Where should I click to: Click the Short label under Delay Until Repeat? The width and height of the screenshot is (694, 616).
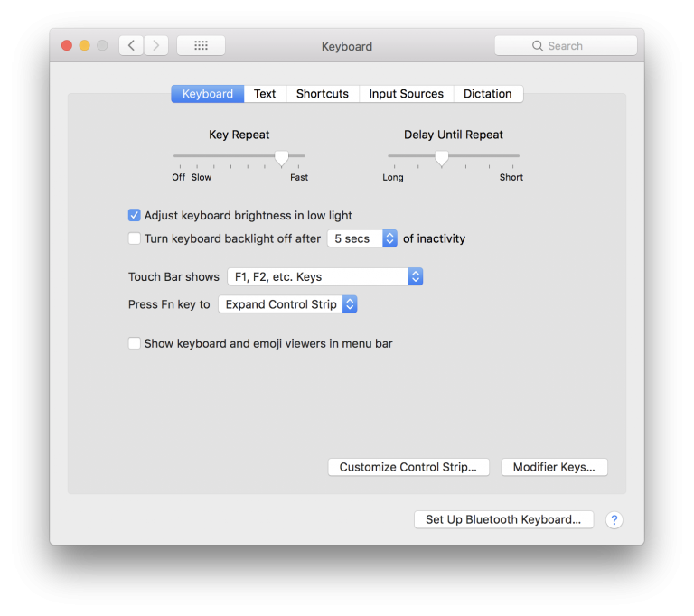click(511, 177)
